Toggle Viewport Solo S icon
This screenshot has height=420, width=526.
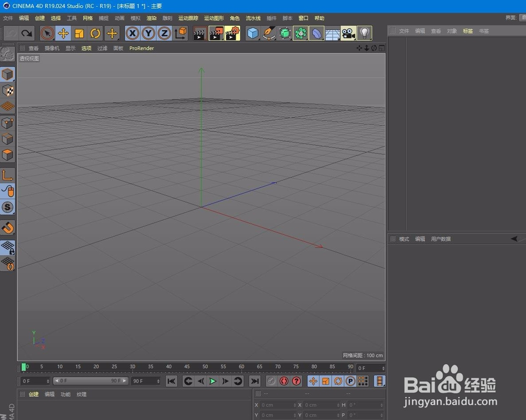point(7,207)
